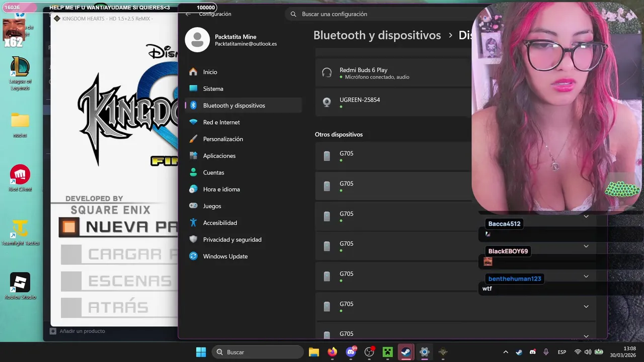Viewport: 644px width, 362px height.
Task: Switch to Firefox on the taskbar
Action: [x=332, y=352]
